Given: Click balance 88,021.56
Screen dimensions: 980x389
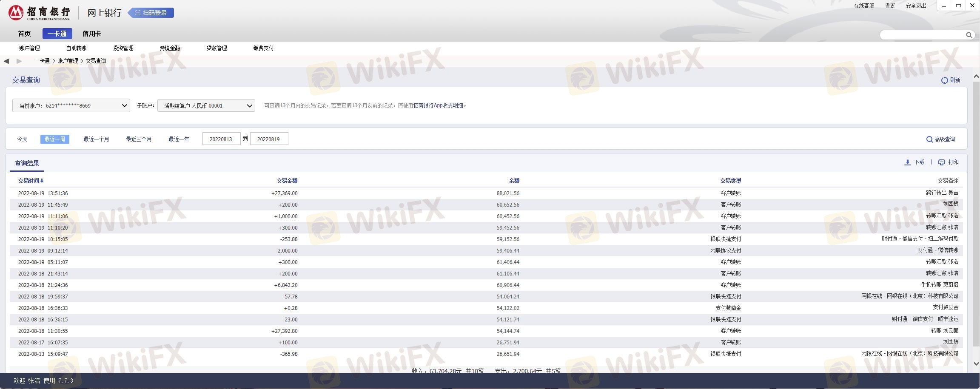Looking at the screenshot, I should click(x=508, y=193).
